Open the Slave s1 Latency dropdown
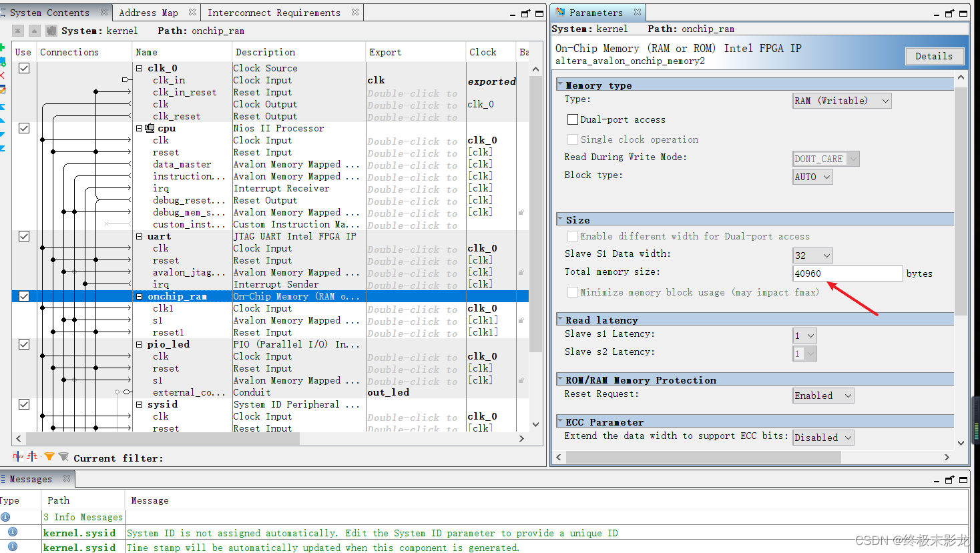Screen dimensions: 980x553 804,336
